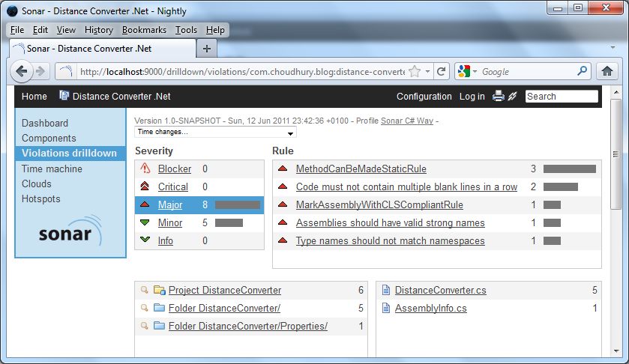629x364 pixels.
Task: Open the Tools menu
Action: click(x=186, y=30)
